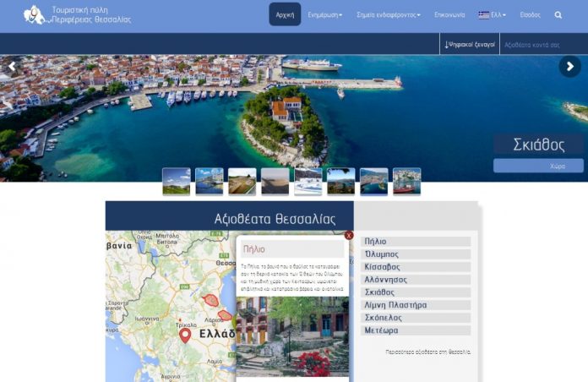Click the search magnifier icon in navbar
The width and height of the screenshot is (588, 382).
(x=558, y=15)
